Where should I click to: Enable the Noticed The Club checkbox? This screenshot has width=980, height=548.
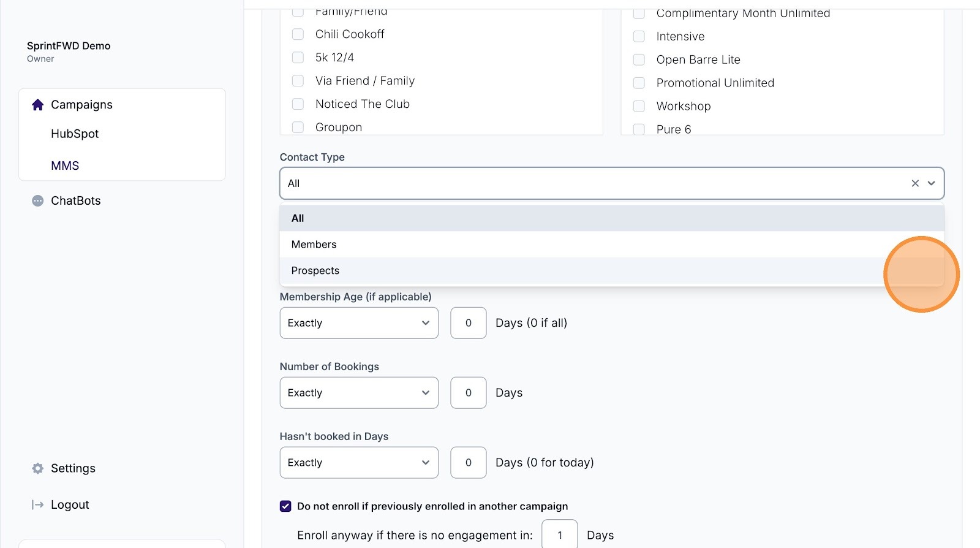click(x=298, y=104)
